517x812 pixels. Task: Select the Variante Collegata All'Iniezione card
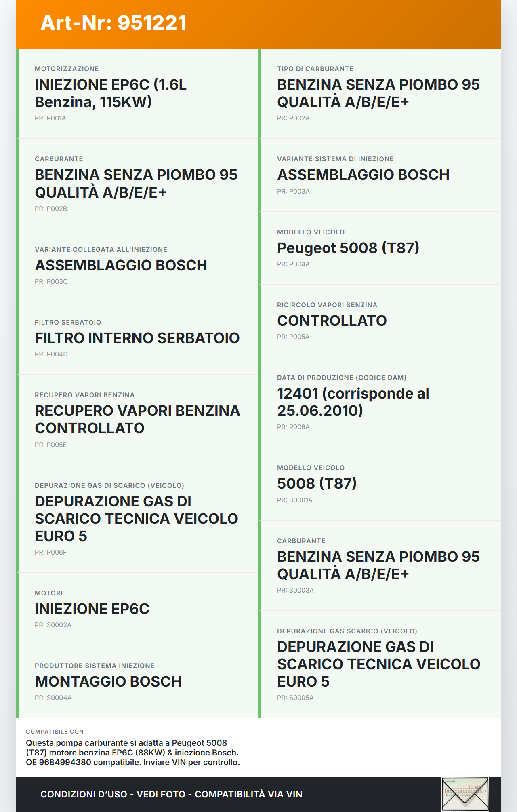(x=137, y=265)
